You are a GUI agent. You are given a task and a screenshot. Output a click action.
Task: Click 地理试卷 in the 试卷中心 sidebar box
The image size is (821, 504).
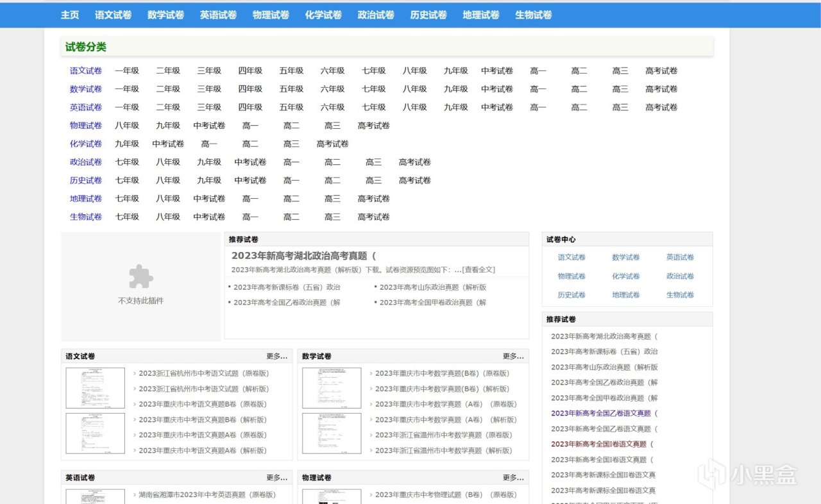[x=626, y=295]
